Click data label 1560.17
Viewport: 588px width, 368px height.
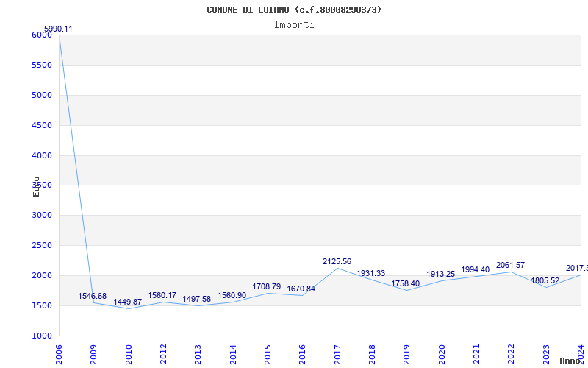pos(162,296)
